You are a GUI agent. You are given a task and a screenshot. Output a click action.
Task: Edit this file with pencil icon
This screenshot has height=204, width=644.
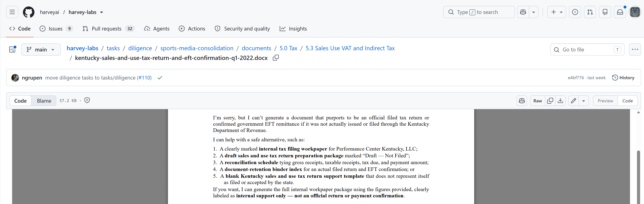(x=574, y=101)
